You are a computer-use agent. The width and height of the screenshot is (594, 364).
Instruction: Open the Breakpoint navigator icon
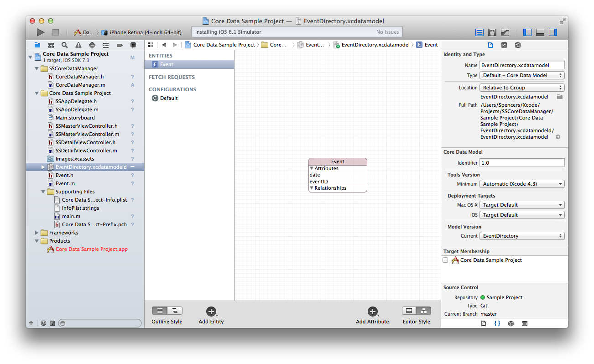120,45
